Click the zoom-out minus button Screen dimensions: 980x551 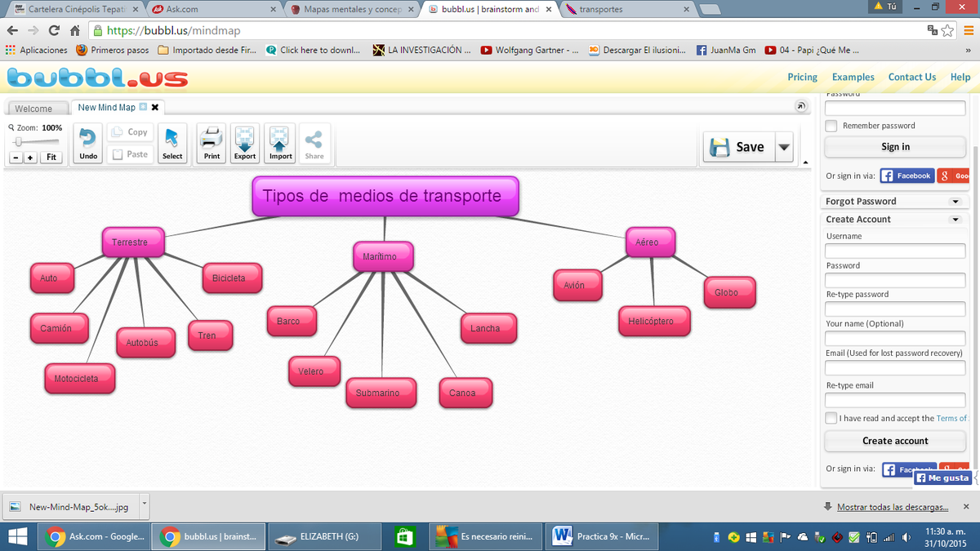click(x=16, y=158)
